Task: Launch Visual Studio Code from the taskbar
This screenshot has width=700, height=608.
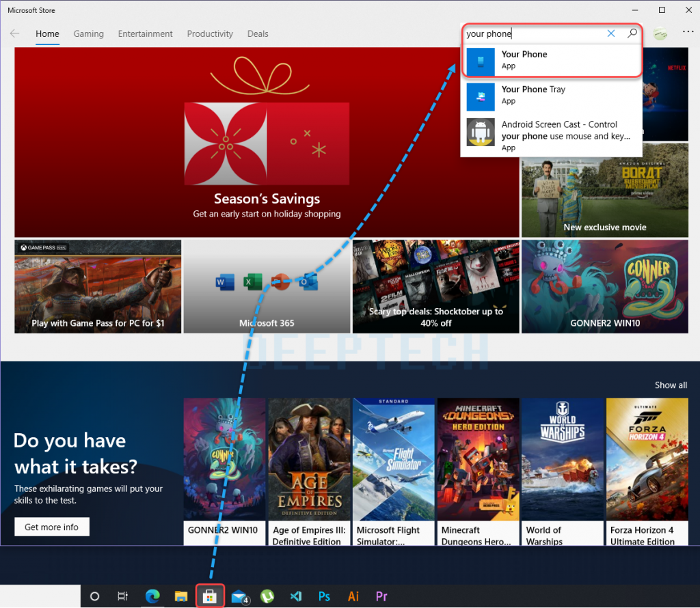Action: (295, 596)
